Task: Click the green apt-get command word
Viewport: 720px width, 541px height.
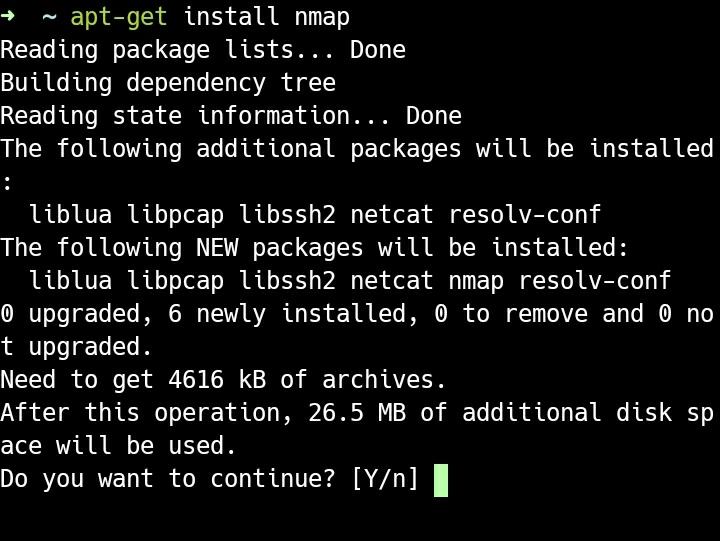Action: [118, 17]
